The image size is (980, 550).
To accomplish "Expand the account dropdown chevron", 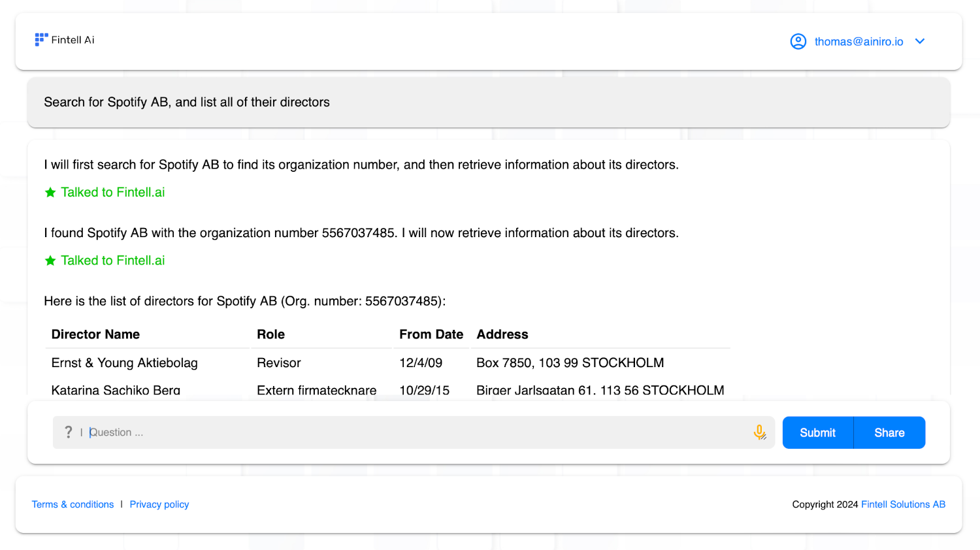I will [920, 41].
